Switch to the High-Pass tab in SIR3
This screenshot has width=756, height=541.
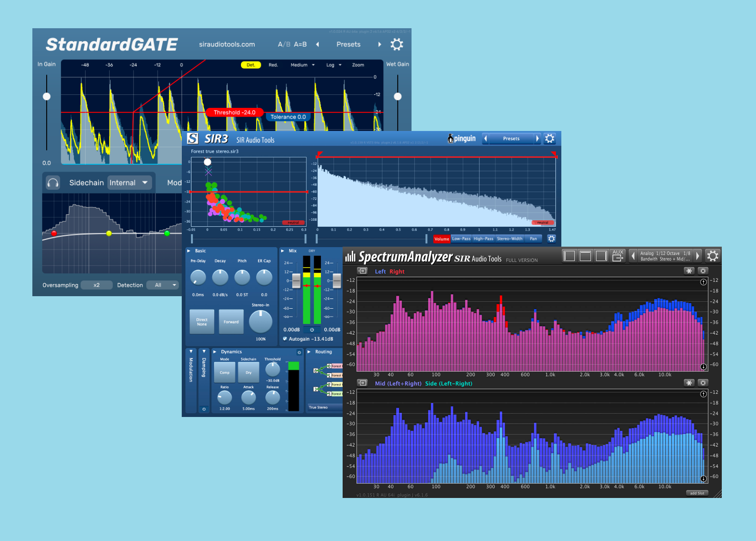coord(483,238)
